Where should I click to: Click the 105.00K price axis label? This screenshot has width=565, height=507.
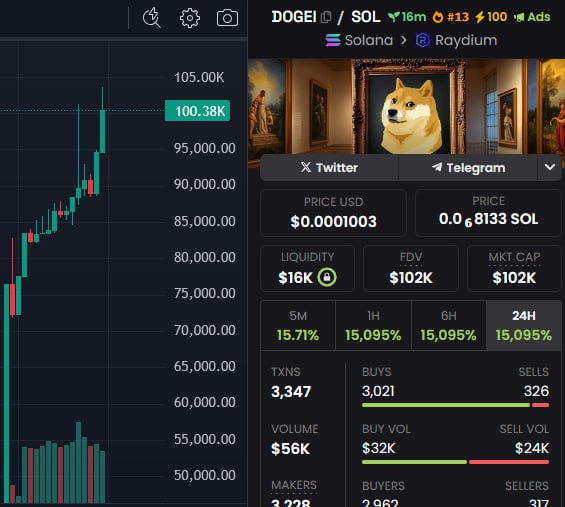199,77
